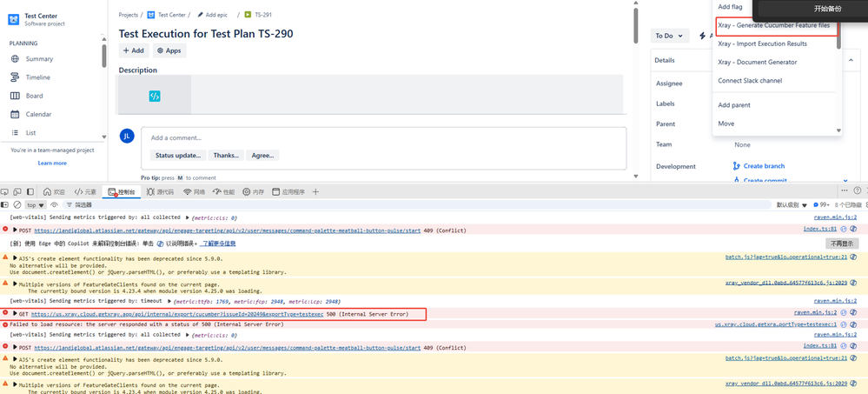The width and height of the screenshot is (868, 394).
Task: Open the 了解更多信息 link
Action: [217, 244]
